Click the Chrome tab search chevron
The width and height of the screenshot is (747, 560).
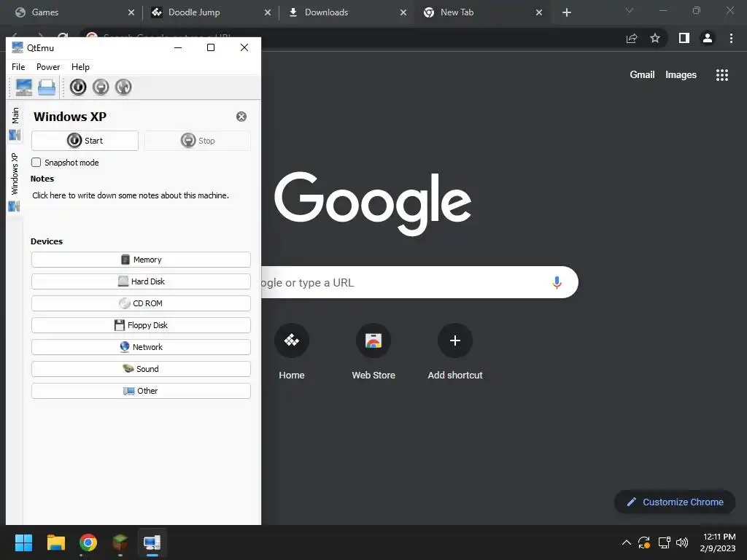pyautogui.click(x=630, y=10)
